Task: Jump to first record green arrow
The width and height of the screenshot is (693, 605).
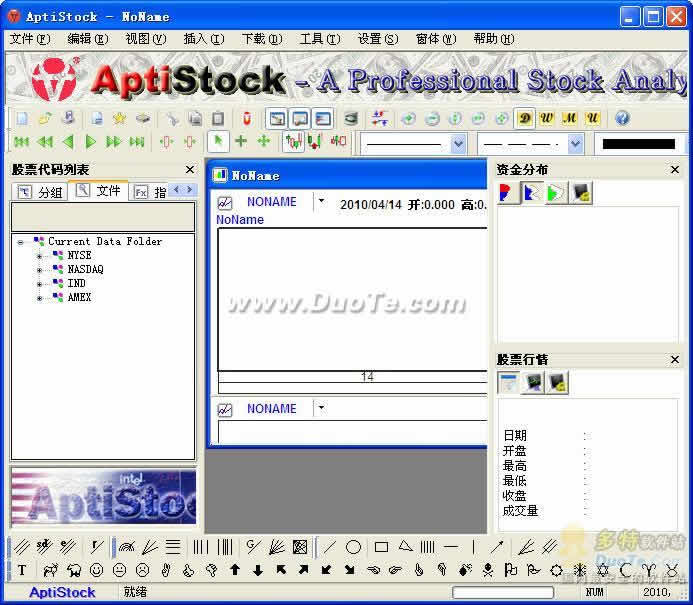Action: coord(22,142)
